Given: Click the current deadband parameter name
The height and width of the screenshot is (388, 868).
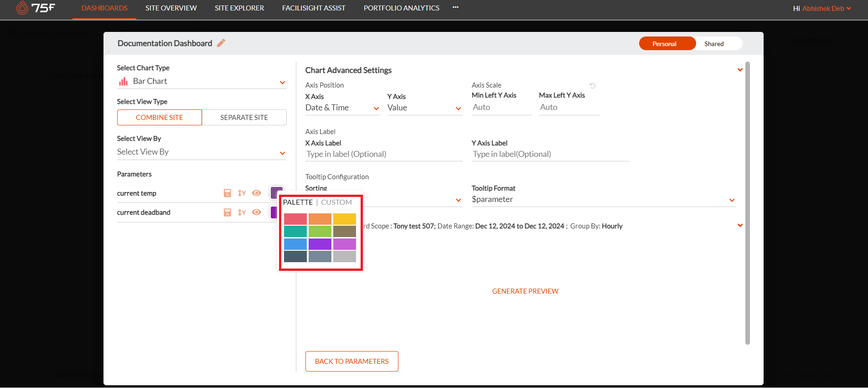Looking at the screenshot, I should [144, 212].
